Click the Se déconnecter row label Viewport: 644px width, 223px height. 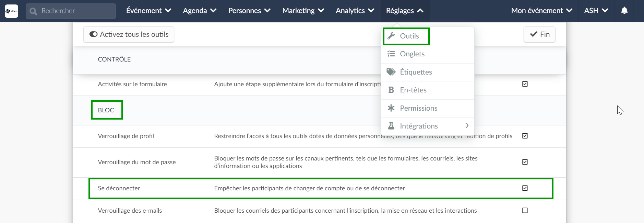(119, 188)
